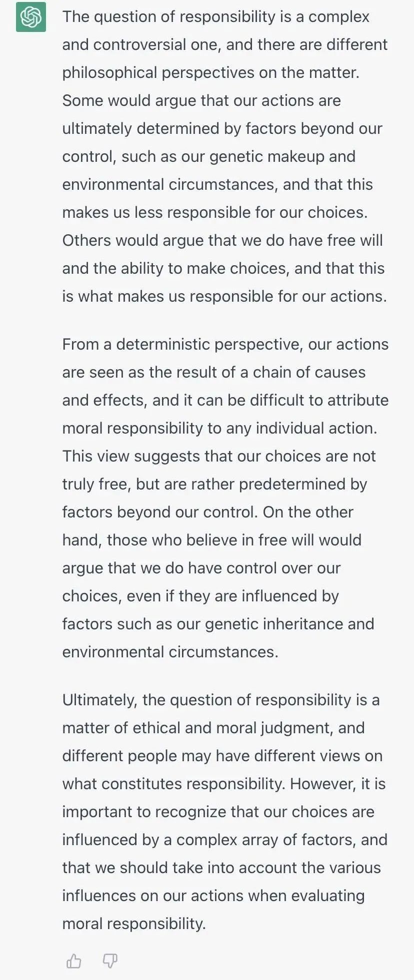
Task: Click the first paragraph starting "The question of responsibility"
Action: click(225, 156)
